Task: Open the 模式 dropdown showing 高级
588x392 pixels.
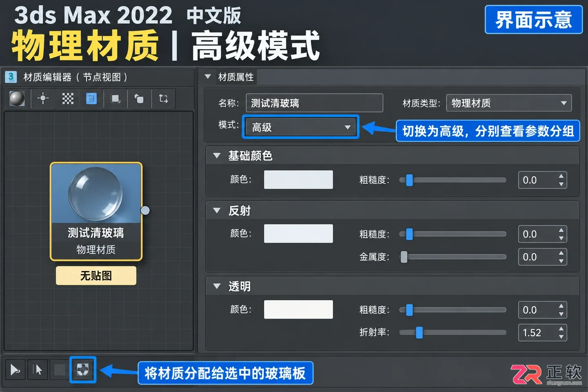Action: (301, 127)
